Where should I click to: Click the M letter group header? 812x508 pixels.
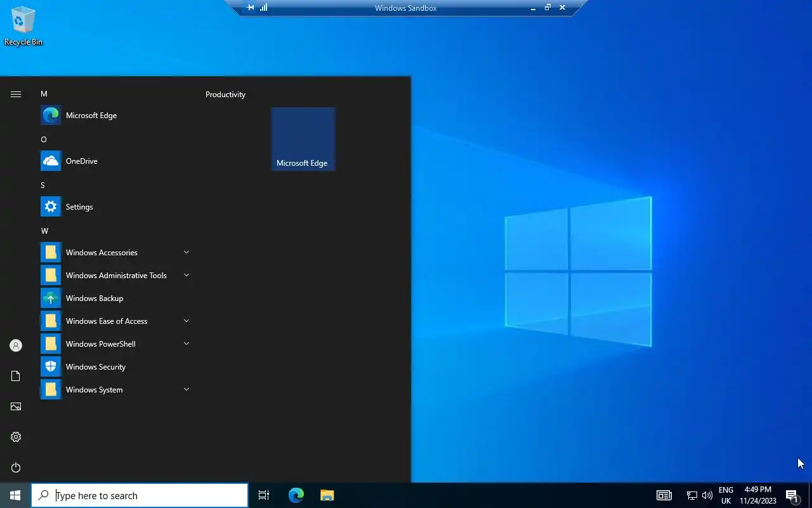pyautogui.click(x=44, y=94)
